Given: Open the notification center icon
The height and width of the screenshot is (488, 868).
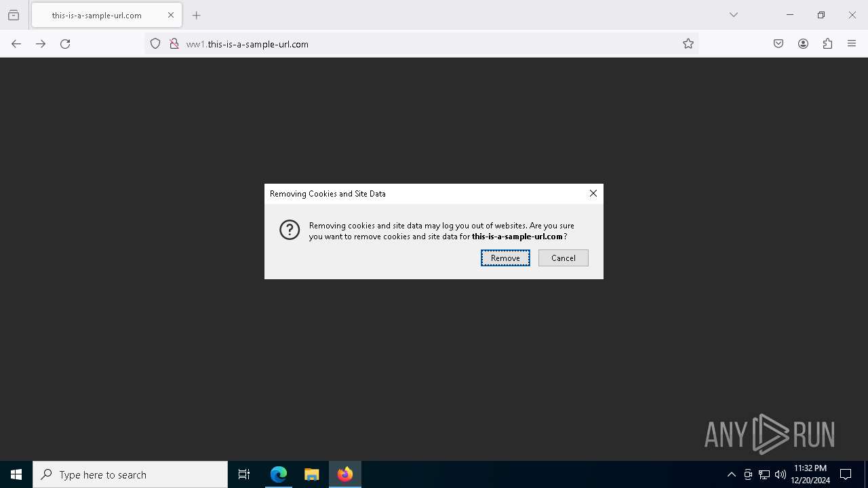Looking at the screenshot, I should [846, 474].
